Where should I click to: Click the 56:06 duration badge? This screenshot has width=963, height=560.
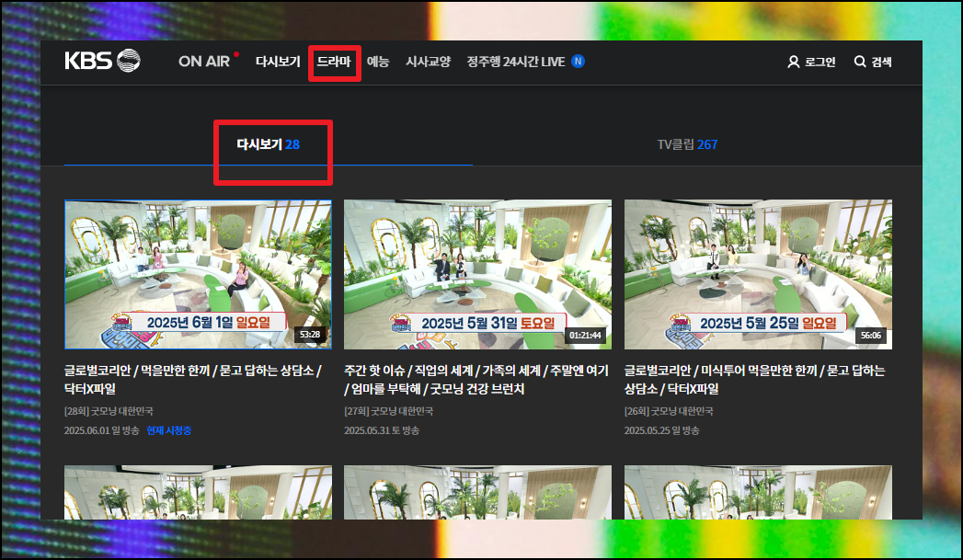click(871, 336)
